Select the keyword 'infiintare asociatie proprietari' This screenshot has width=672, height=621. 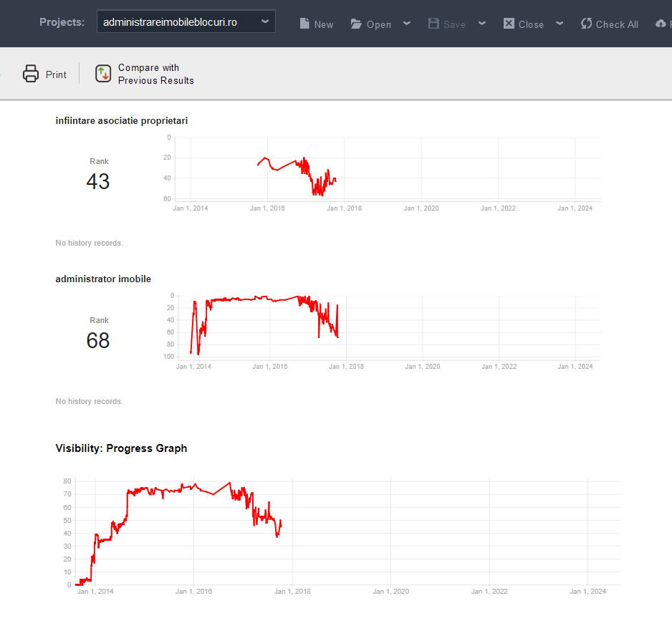(121, 120)
